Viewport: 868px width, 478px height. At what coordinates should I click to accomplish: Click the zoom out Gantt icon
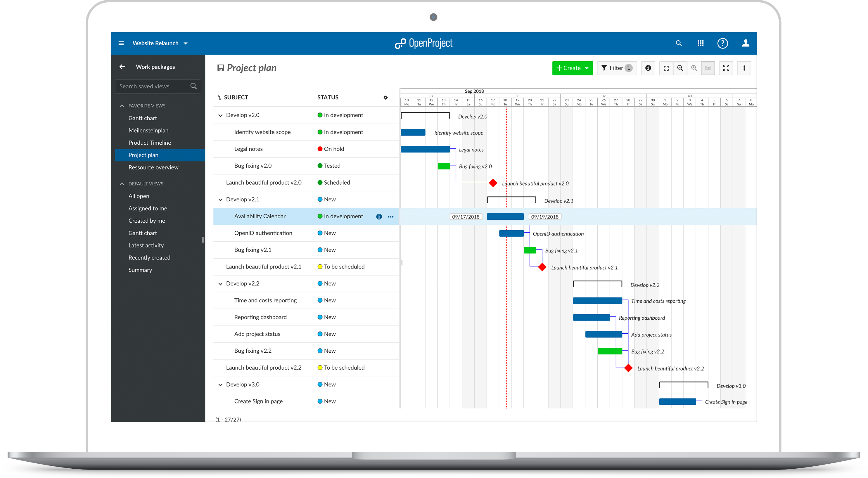(x=680, y=68)
